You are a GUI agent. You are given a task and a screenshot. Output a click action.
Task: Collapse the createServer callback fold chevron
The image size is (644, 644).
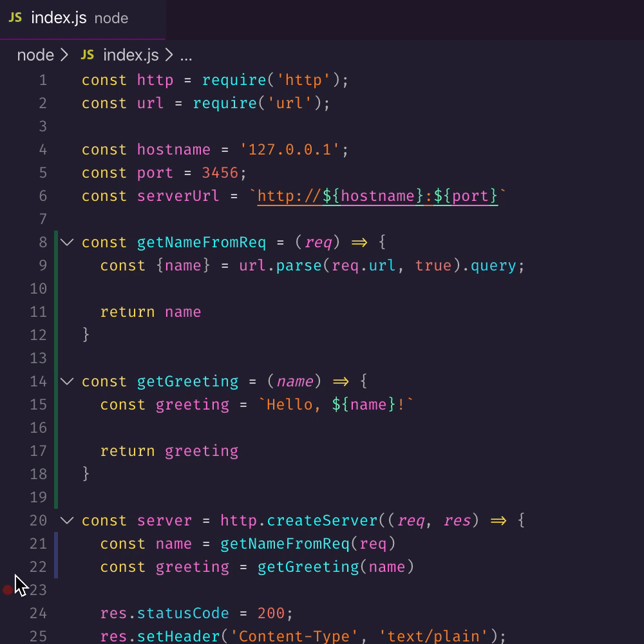(x=67, y=520)
